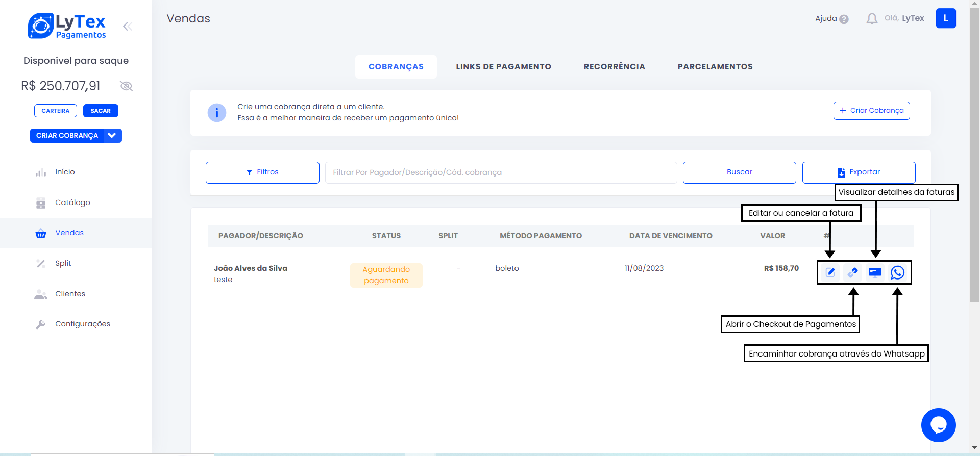Switch to the Recorrência tab
Viewport: 980px width, 456px height.
click(615, 67)
